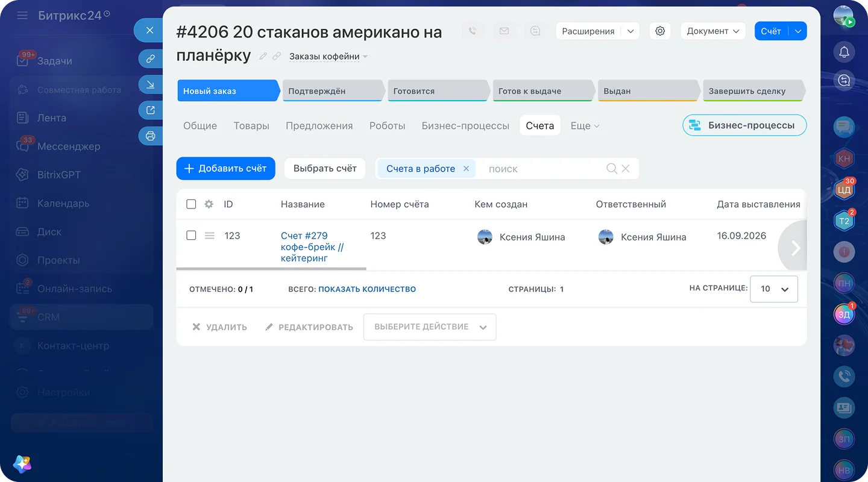Click 'Показать количество' link
Image resolution: width=868 pixels, height=482 pixels.
point(367,289)
